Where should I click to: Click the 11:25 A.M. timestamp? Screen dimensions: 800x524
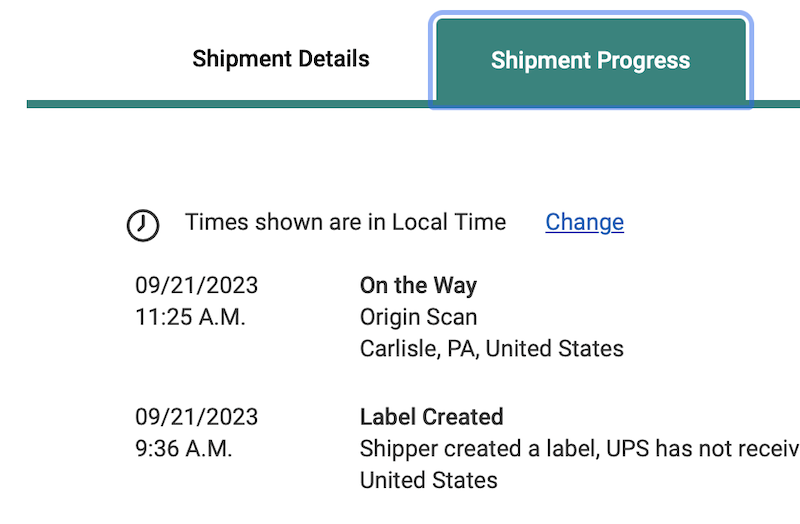(x=190, y=317)
